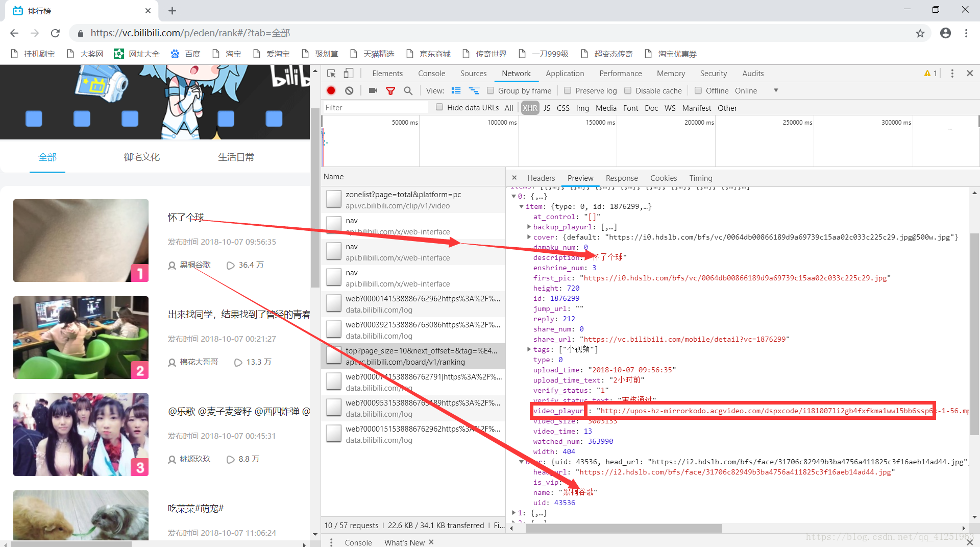980x547 pixels.
Task: Close the 排行榜 browser tab
Action: [148, 11]
